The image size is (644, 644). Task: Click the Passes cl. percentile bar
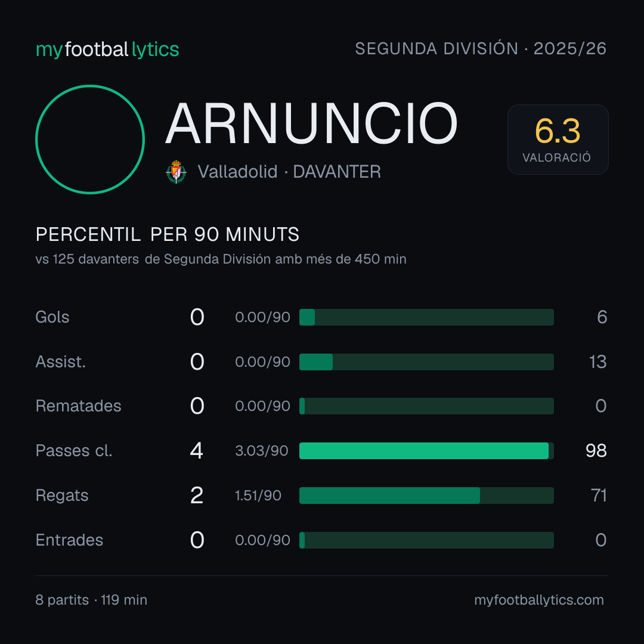(426, 451)
